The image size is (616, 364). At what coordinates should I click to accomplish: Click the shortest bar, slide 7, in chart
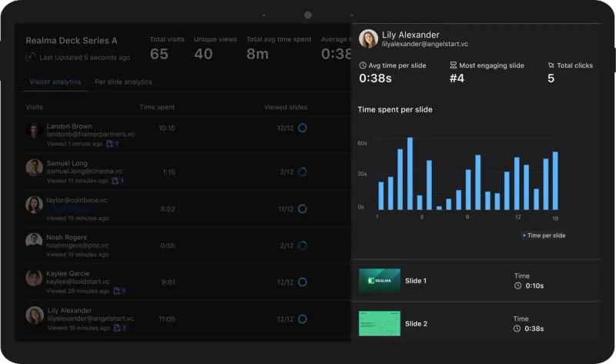439,208
